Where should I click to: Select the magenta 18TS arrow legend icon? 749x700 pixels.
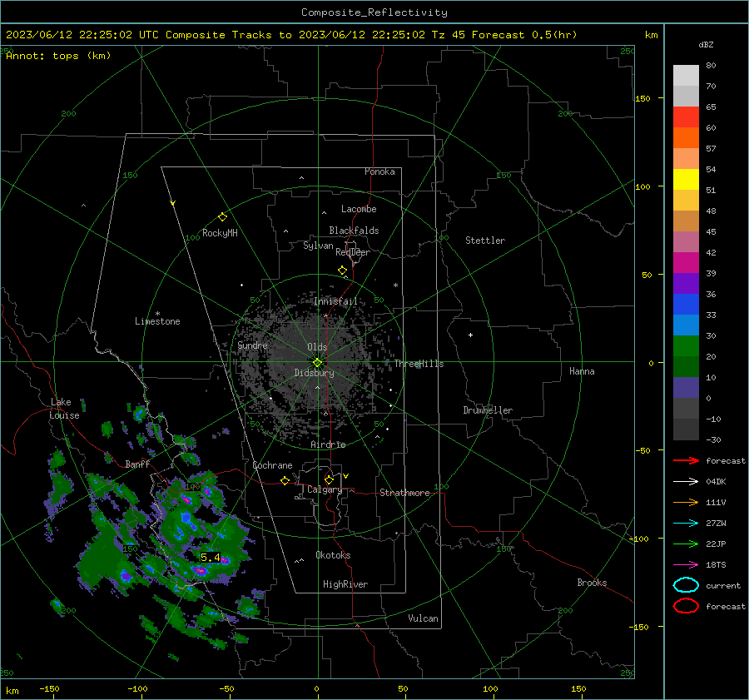[686, 565]
